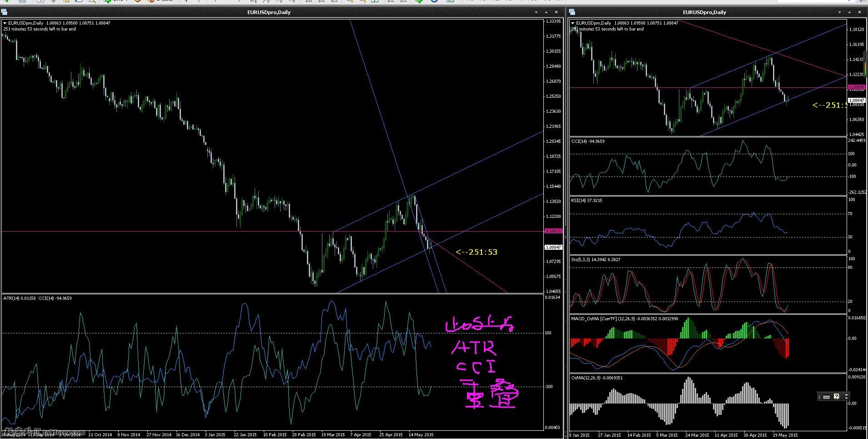This screenshot has height=439, width=868.
Task: Click the yellow <--251:53 countdown label in left chart
Action: [x=477, y=252]
